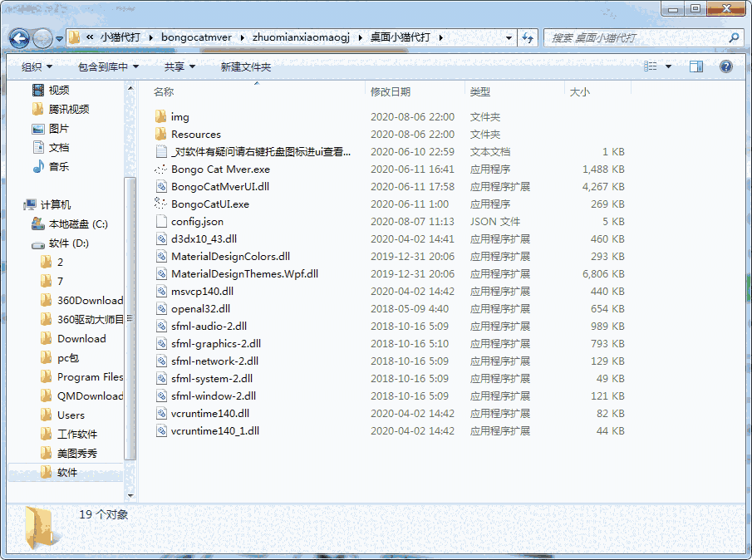This screenshot has height=560, width=752.
Task: Select bongocatmver in the address path
Action: (x=196, y=37)
